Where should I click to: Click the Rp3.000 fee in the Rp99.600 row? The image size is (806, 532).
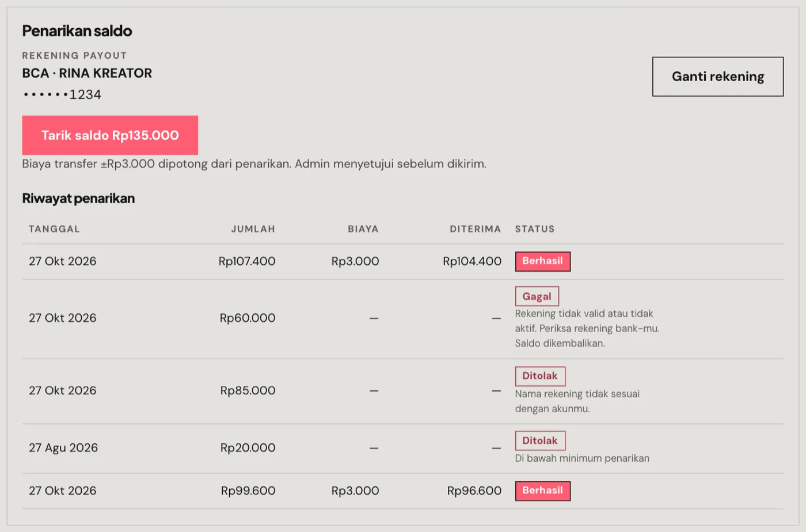click(355, 491)
